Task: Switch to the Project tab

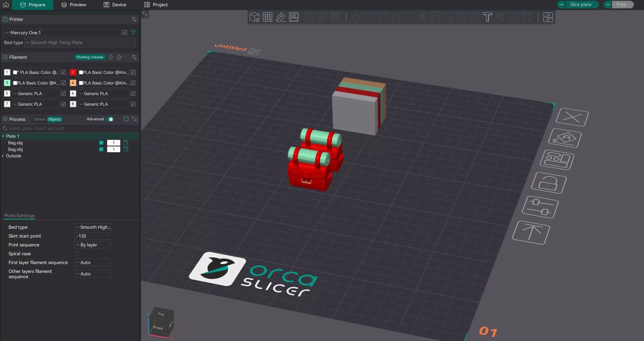Action: (156, 5)
